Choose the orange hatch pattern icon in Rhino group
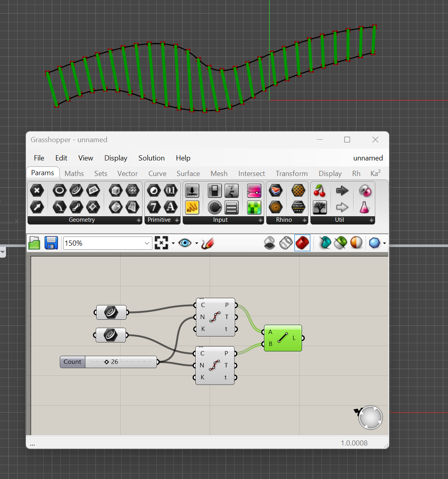The height and width of the screenshot is (479, 448). click(x=298, y=190)
